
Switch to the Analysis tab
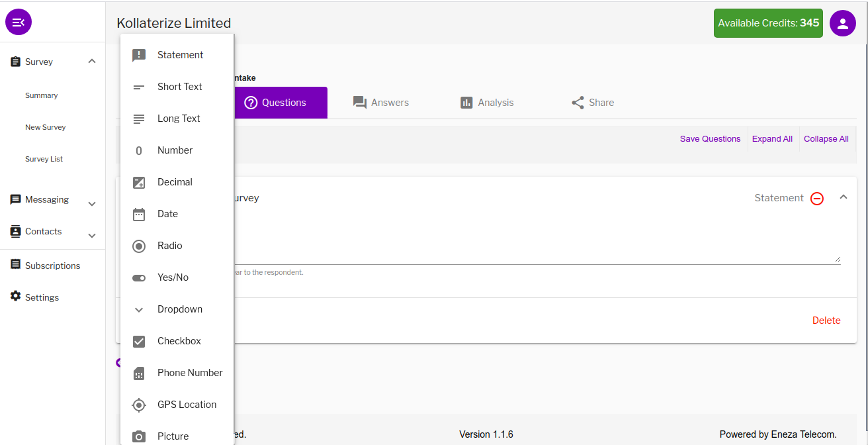click(486, 103)
